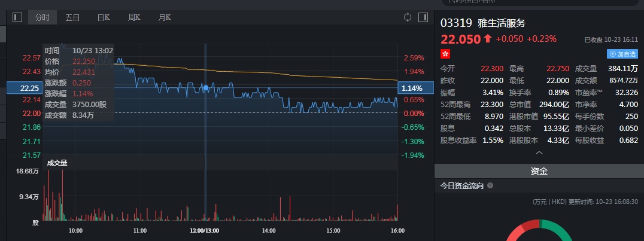Switch to the 五日 five-day tab

point(72,17)
